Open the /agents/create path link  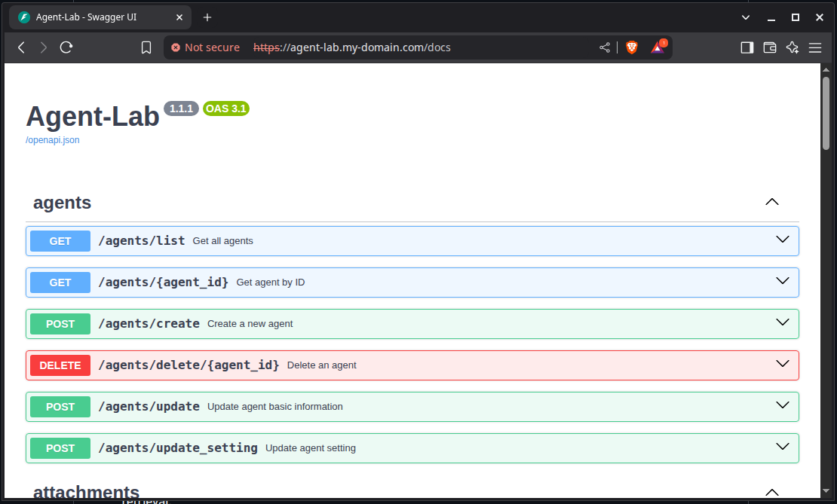click(x=149, y=324)
